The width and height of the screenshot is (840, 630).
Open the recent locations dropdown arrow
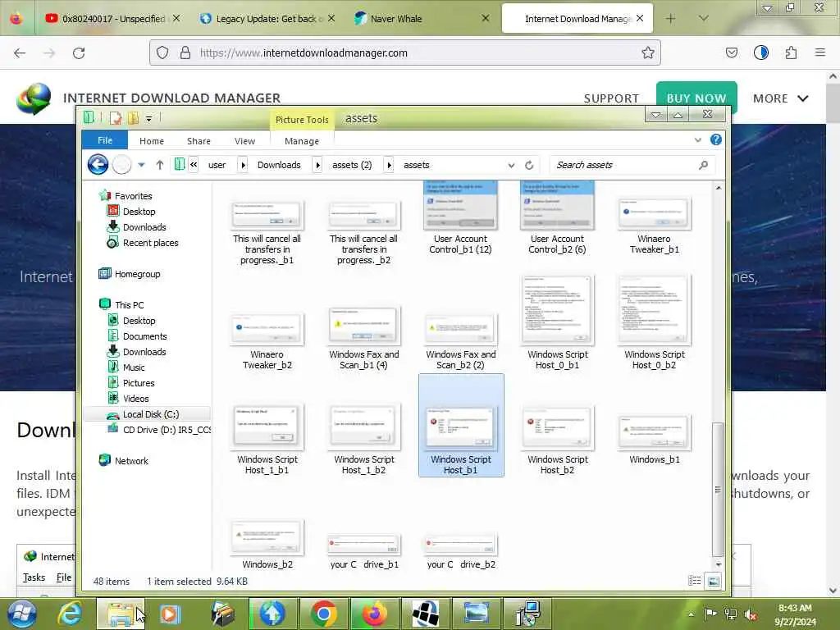click(x=141, y=165)
